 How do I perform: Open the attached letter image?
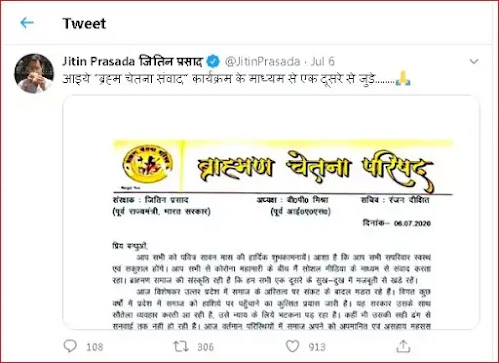(x=271, y=212)
